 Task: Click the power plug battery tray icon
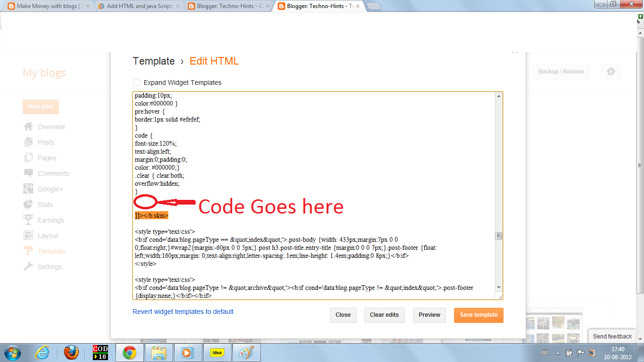(569, 353)
